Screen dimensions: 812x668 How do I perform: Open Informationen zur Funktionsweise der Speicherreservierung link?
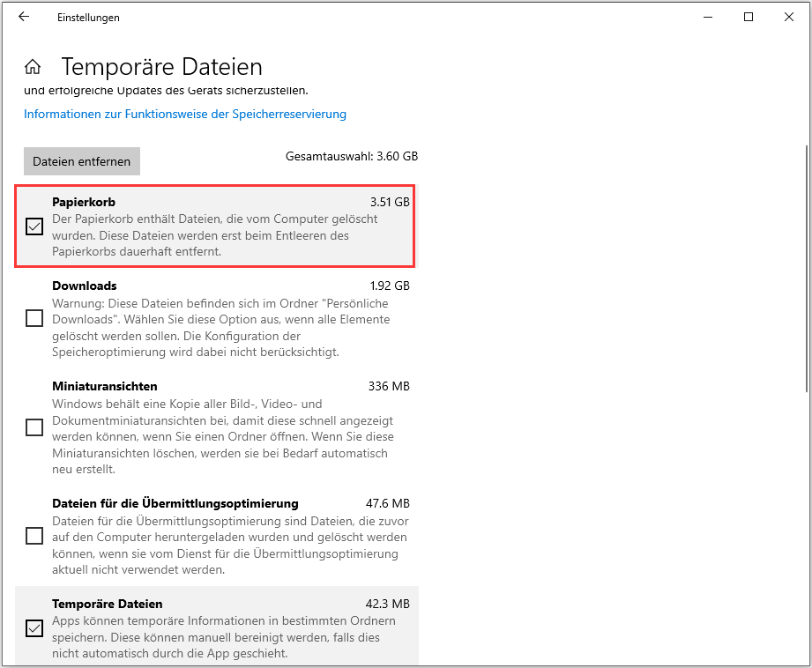185,114
